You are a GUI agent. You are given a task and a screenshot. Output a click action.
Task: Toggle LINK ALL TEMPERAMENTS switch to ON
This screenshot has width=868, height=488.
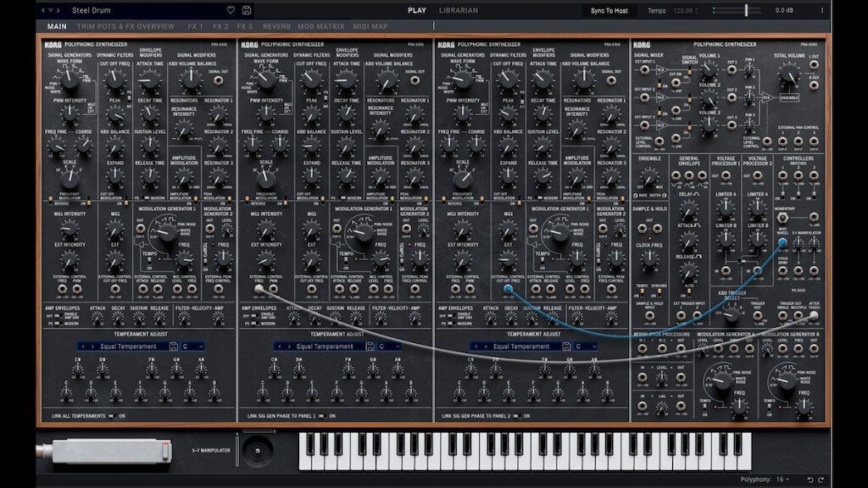tap(111, 416)
